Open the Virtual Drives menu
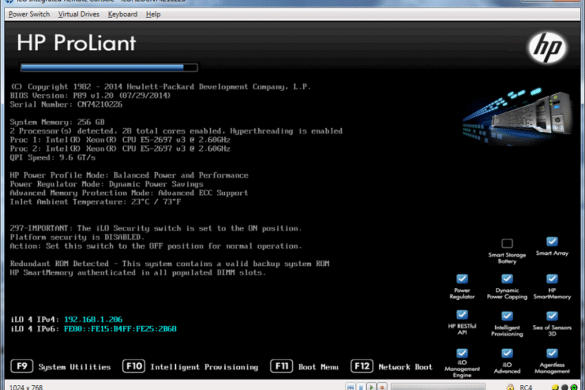The height and width of the screenshot is (390, 585). [79, 14]
